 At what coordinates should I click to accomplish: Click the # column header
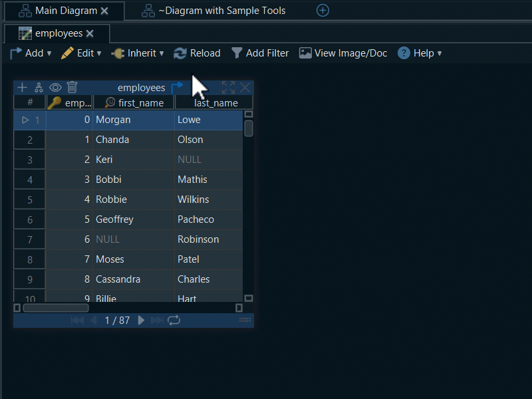[30, 102]
